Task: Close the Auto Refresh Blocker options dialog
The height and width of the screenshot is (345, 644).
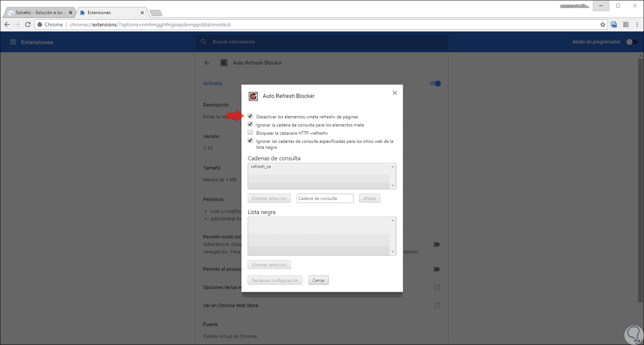Action: [x=395, y=93]
